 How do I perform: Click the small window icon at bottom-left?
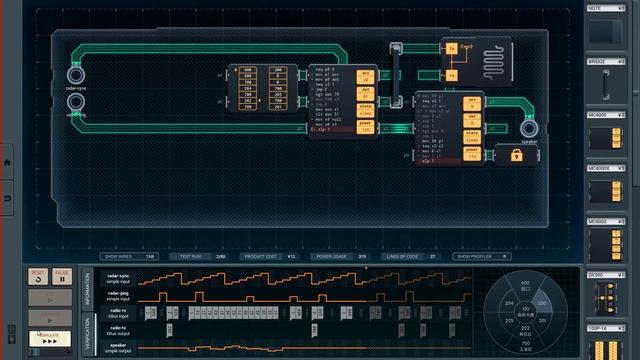12,334
